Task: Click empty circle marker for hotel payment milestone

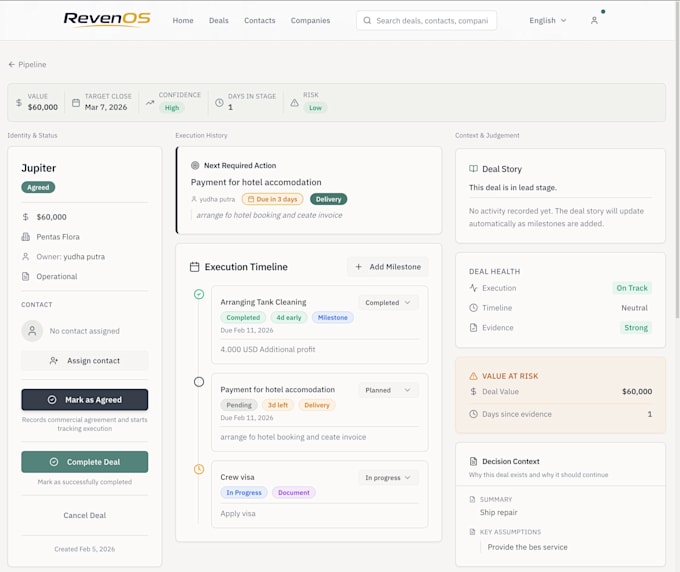Action: point(199,382)
